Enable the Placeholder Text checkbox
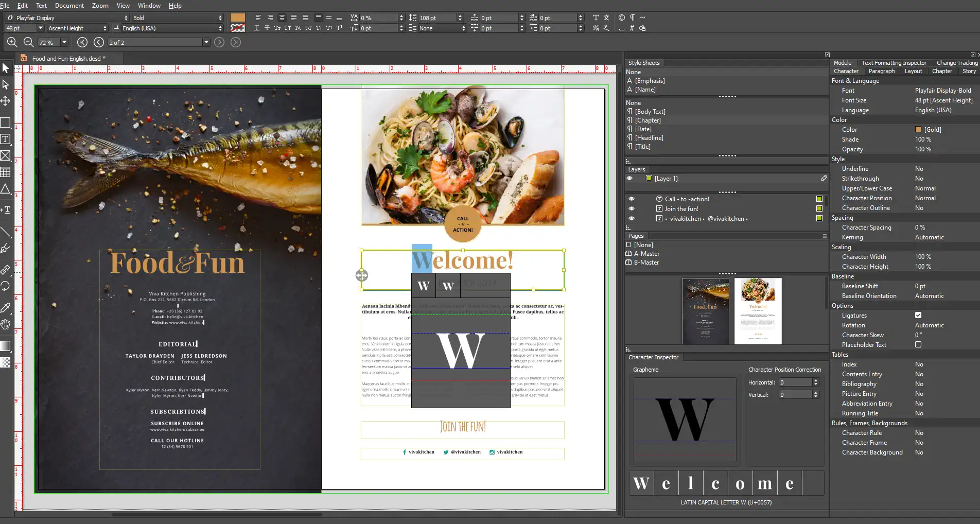Image resolution: width=980 pixels, height=524 pixels. click(918, 344)
